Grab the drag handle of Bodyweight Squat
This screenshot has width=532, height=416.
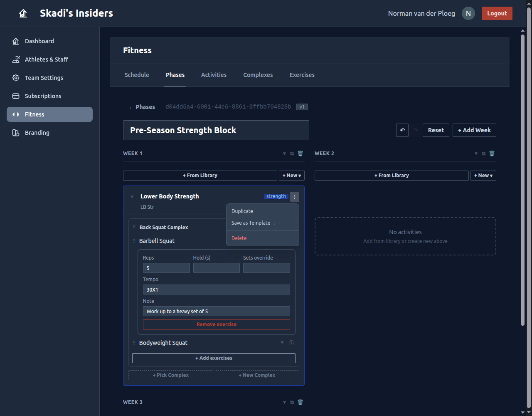[x=134, y=343]
